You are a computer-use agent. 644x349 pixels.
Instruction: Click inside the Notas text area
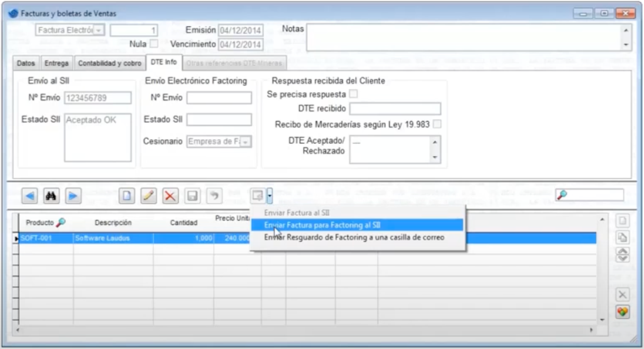[x=465, y=37]
